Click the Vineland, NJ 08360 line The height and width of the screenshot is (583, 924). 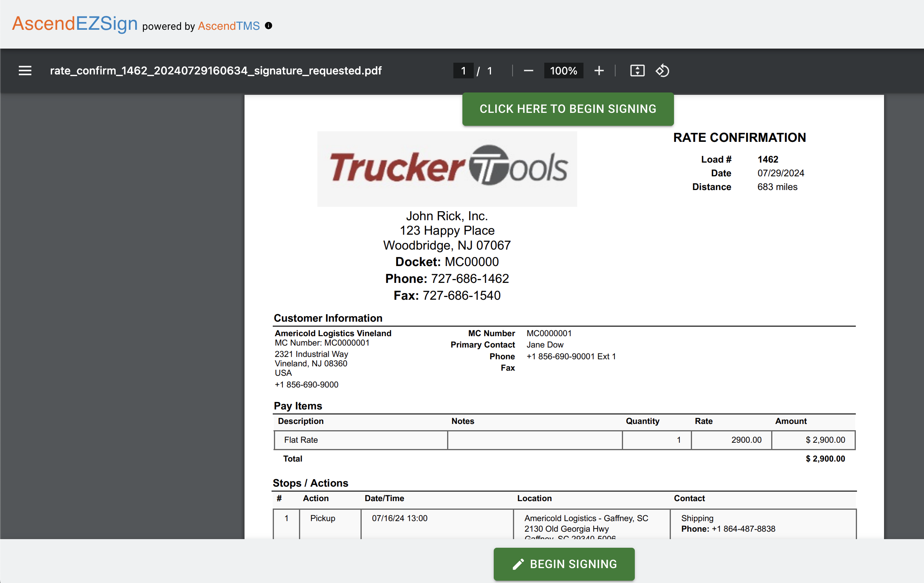[311, 364]
